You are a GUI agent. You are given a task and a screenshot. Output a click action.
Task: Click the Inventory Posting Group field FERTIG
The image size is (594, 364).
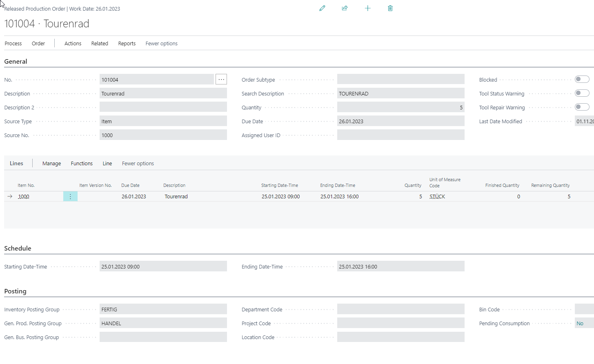tap(163, 309)
